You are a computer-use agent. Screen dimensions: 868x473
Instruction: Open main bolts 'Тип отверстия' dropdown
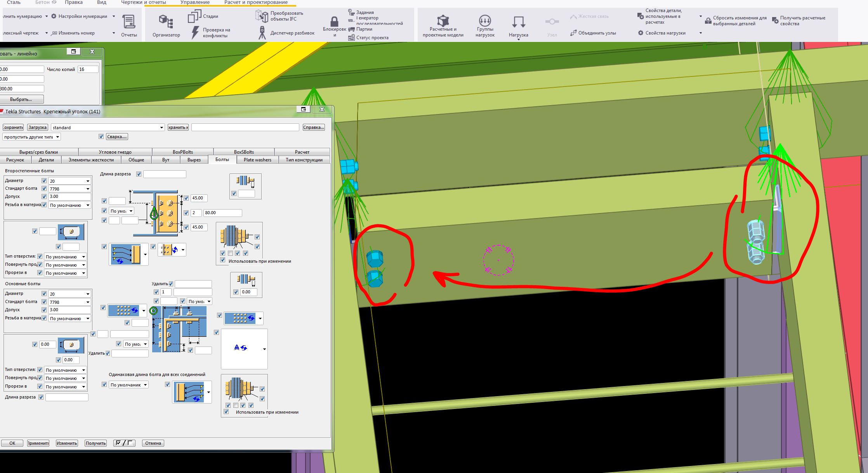(83, 370)
